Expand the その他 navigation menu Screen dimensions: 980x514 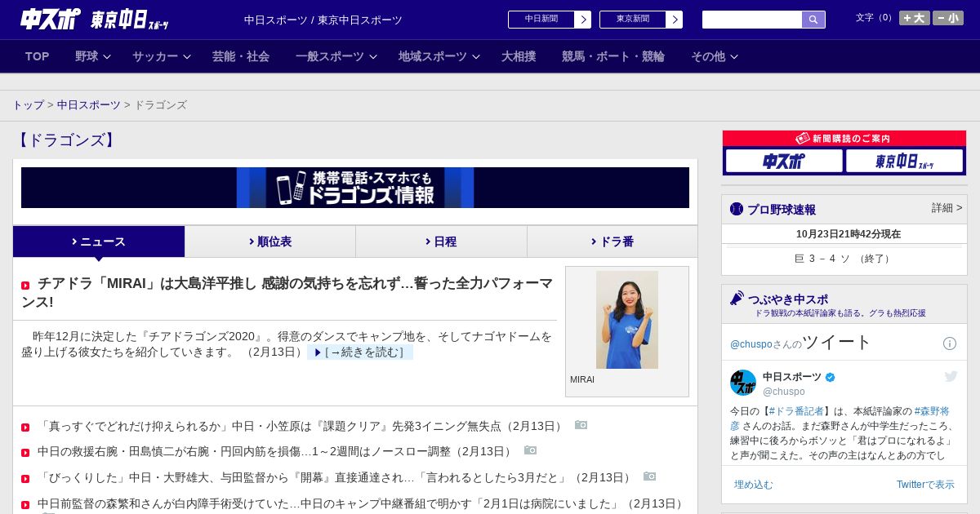715,56
